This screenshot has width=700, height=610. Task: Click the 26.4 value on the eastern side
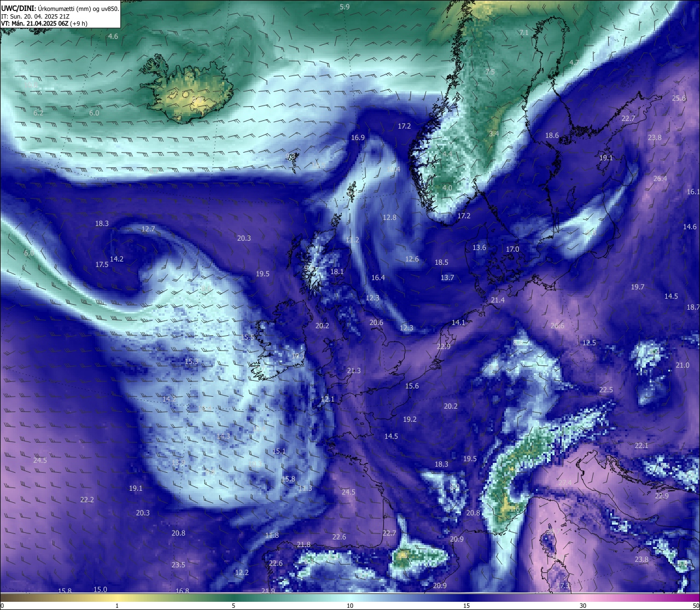pos(660,179)
